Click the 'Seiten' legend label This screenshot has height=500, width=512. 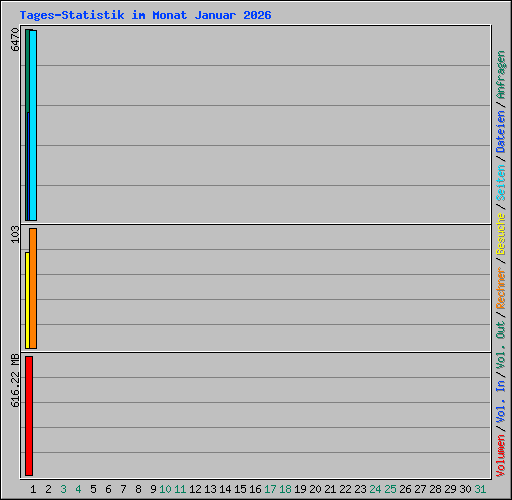[500, 183]
